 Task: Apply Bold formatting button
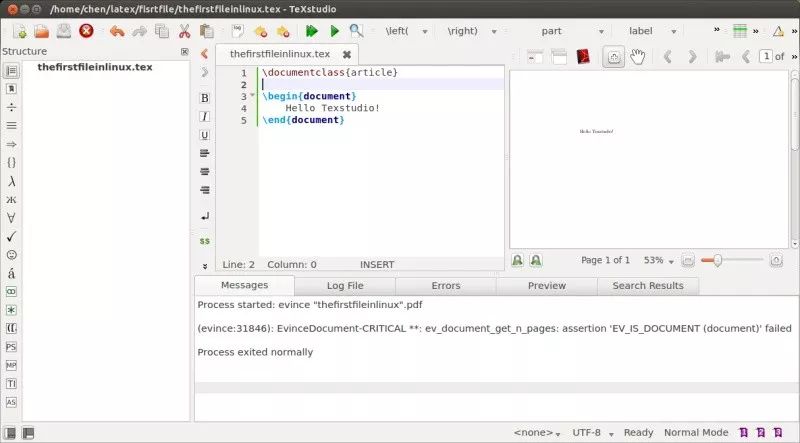click(x=205, y=98)
